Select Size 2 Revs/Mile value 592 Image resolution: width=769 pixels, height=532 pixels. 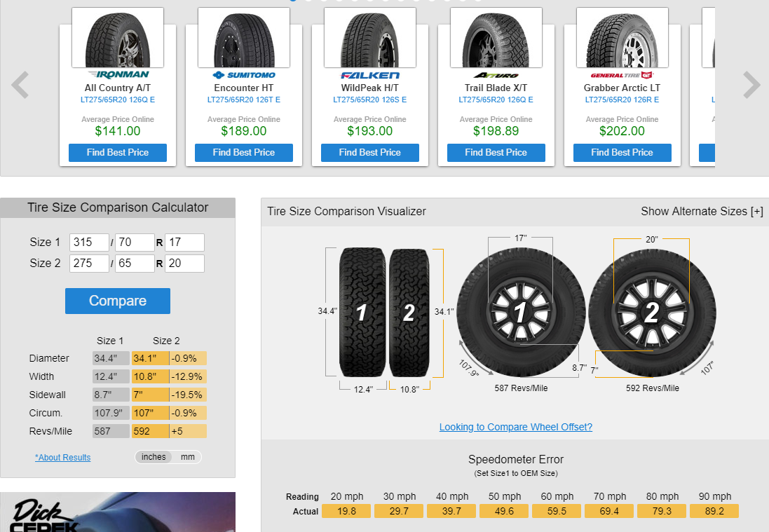(x=150, y=431)
